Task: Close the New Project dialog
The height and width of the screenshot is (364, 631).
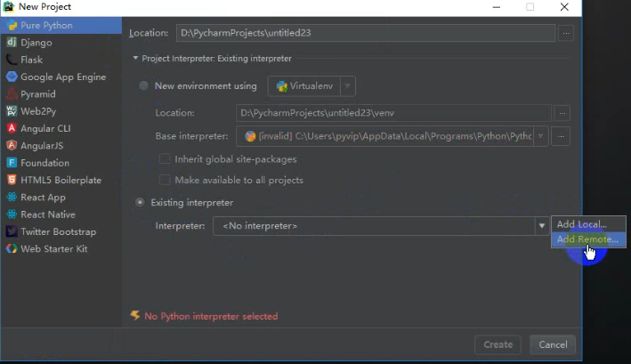Action: coord(564,7)
